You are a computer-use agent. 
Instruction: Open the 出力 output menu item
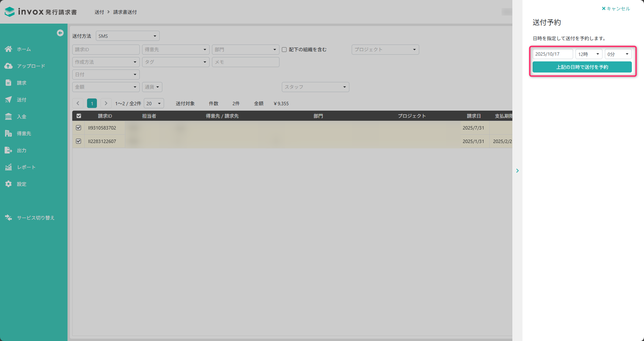pos(22,150)
